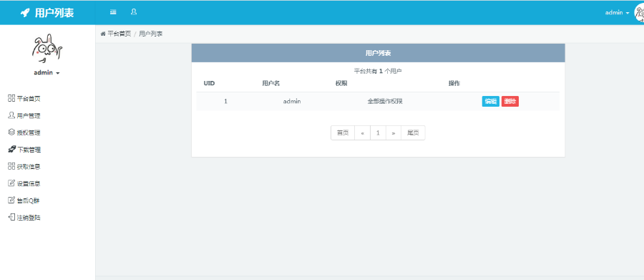
Task: Select 下载管理 from the sidebar
Action: pos(24,150)
